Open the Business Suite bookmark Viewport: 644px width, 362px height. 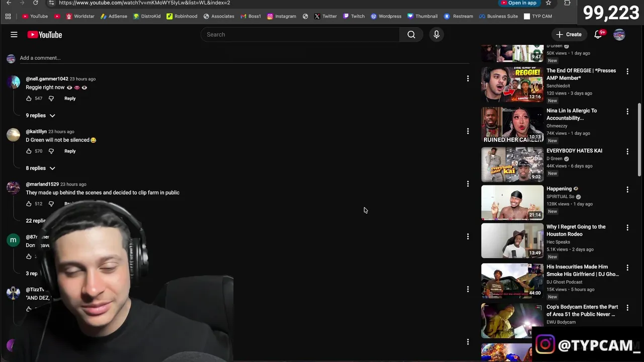pyautogui.click(x=498, y=16)
